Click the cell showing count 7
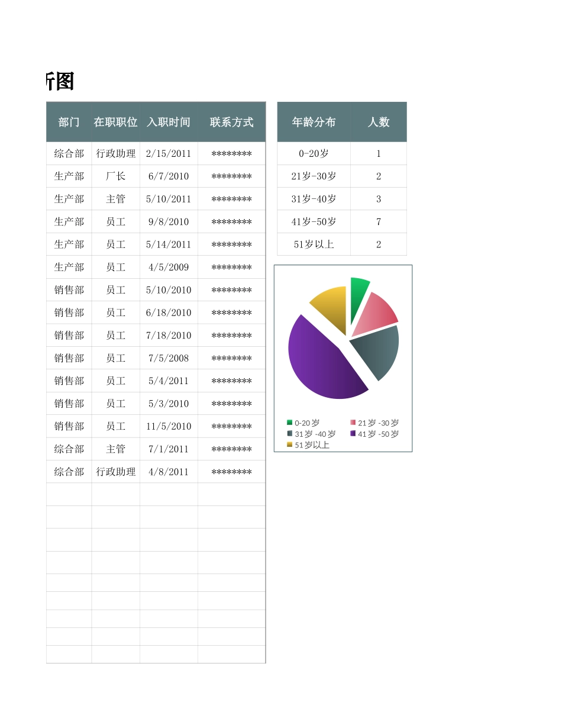The width and height of the screenshot is (562, 728). [379, 222]
